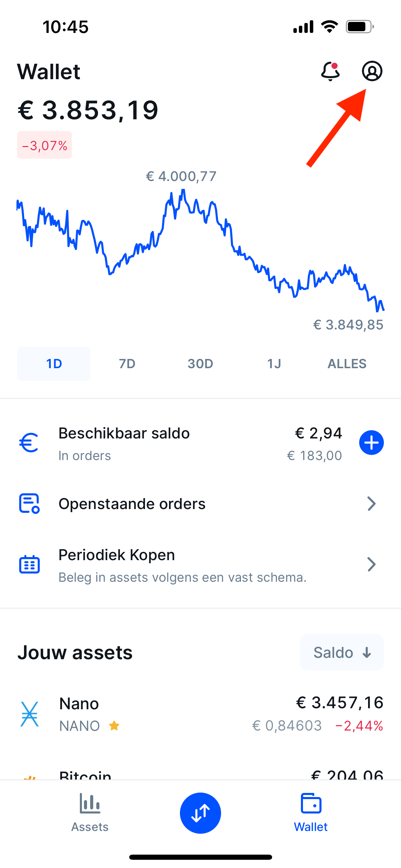Expand Periodiek Kopen via chevron
This screenshot has width=401, height=868.
point(372,564)
